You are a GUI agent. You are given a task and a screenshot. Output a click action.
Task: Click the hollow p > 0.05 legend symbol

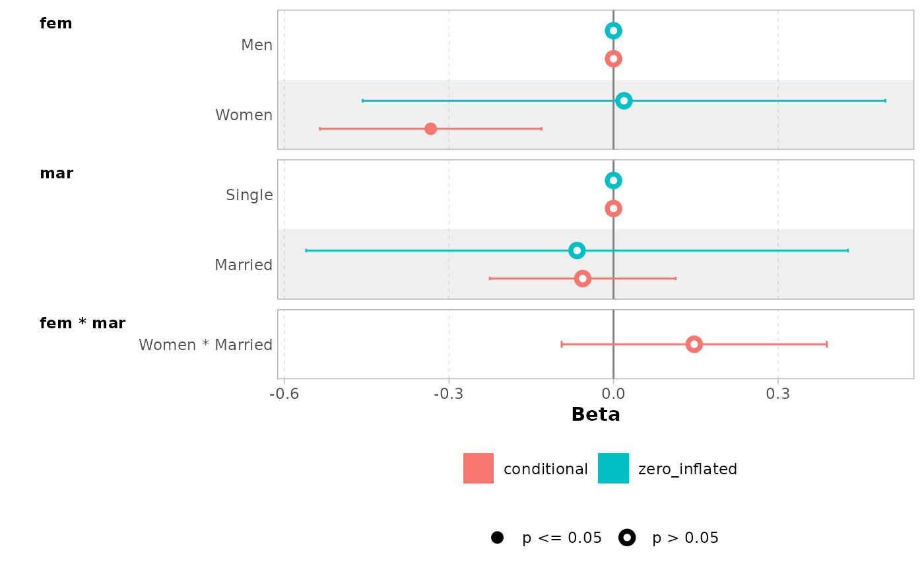(x=627, y=538)
